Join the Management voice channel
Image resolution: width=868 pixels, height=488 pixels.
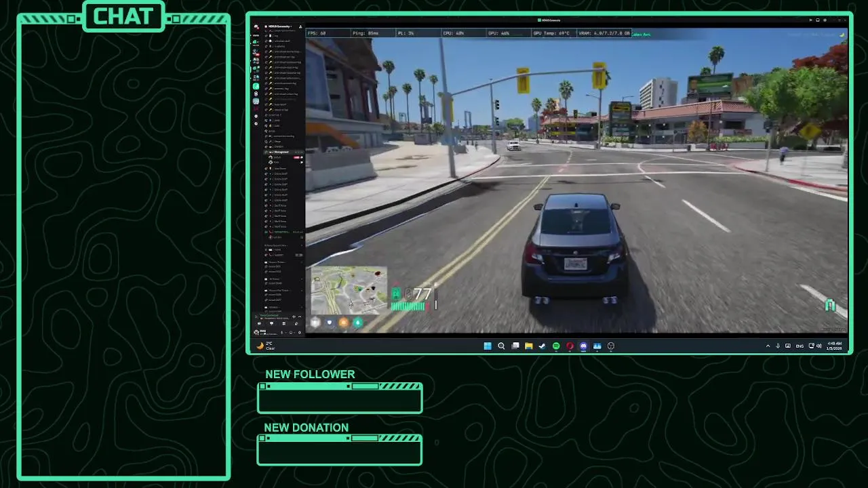[283, 152]
